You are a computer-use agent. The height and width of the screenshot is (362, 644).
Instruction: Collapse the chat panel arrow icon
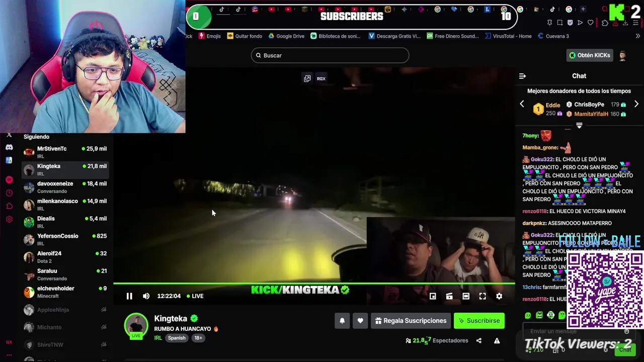tap(522, 76)
